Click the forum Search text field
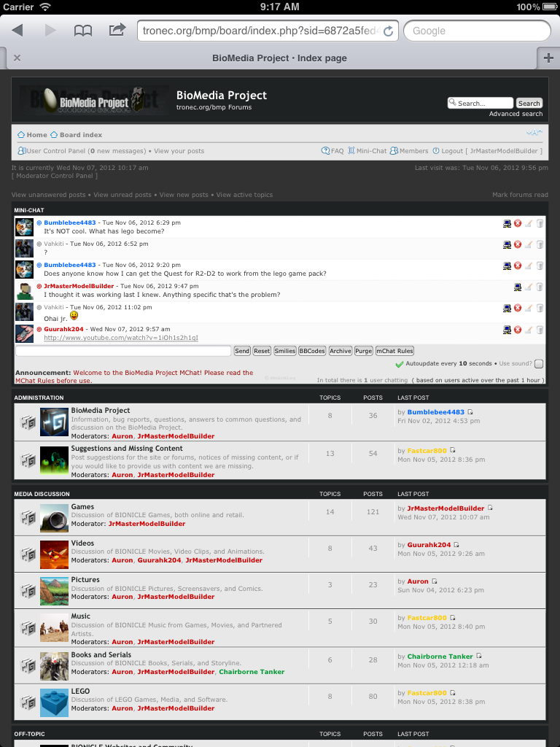Image resolution: width=560 pixels, height=747 pixels. coord(481,104)
